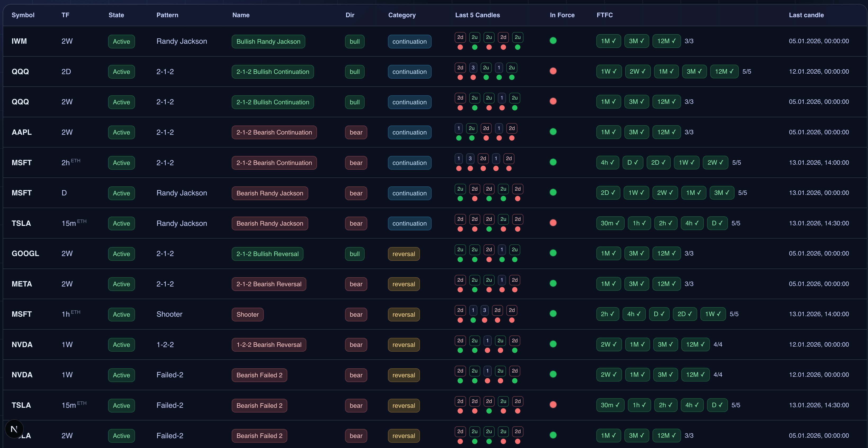Toggle the green In Force indicator on IWM row

click(x=553, y=40)
